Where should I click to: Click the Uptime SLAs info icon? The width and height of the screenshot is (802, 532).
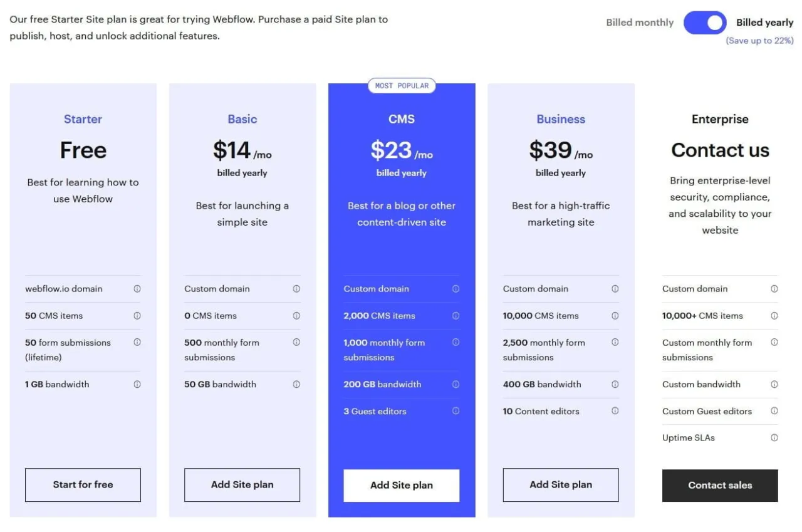click(774, 437)
